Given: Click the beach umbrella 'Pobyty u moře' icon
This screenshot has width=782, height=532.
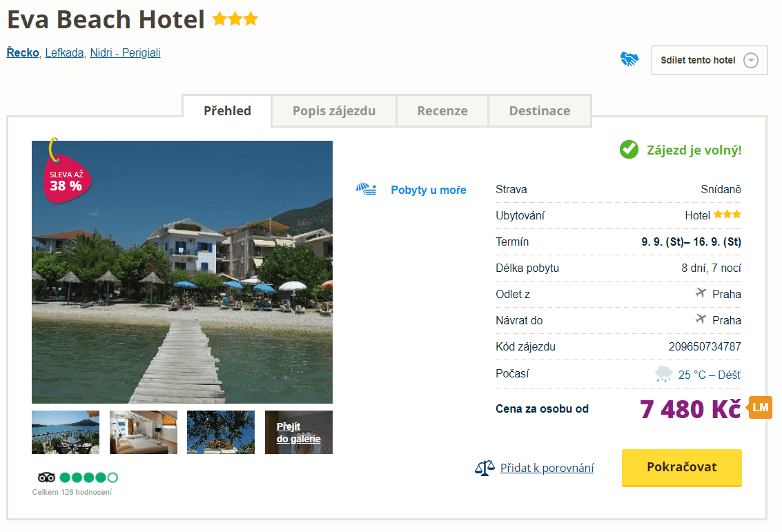Looking at the screenshot, I should (x=366, y=189).
